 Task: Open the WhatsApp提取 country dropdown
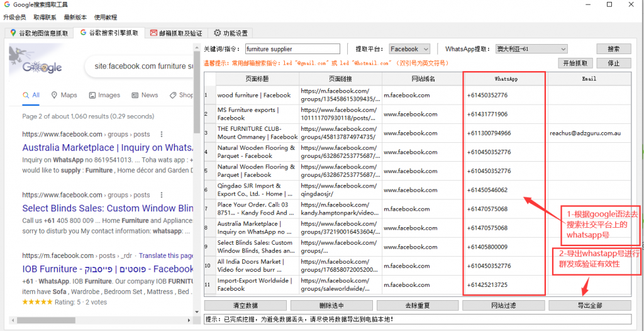[531, 49]
